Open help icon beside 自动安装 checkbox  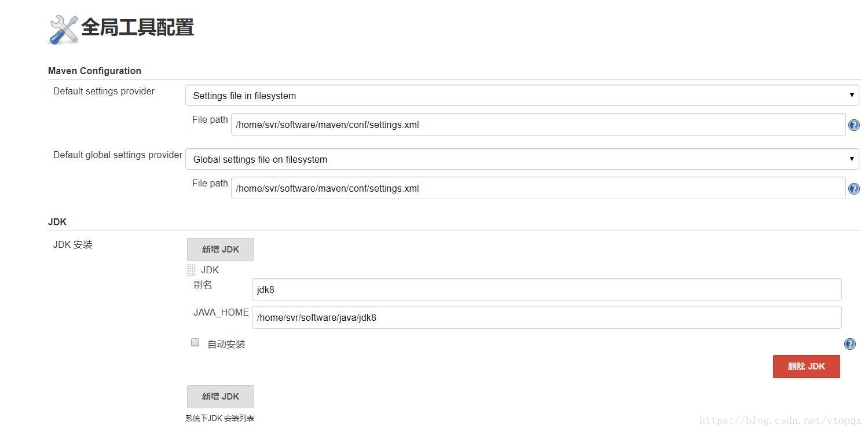pyautogui.click(x=849, y=344)
